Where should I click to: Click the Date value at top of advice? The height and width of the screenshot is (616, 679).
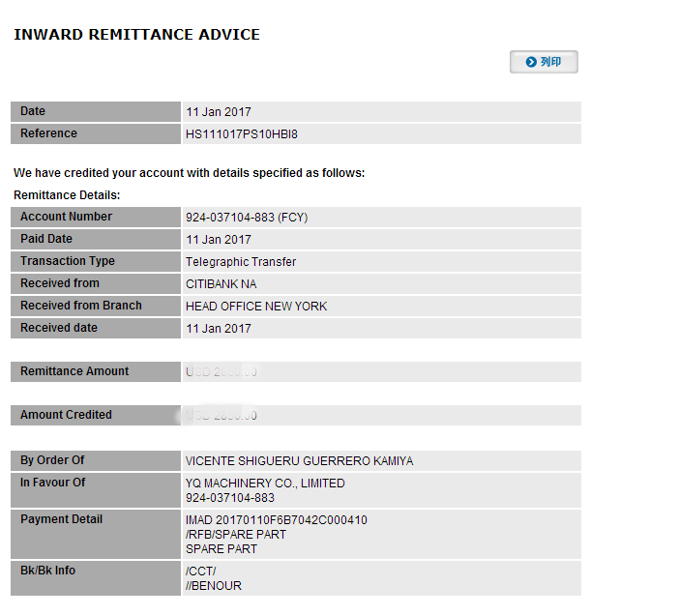218,112
